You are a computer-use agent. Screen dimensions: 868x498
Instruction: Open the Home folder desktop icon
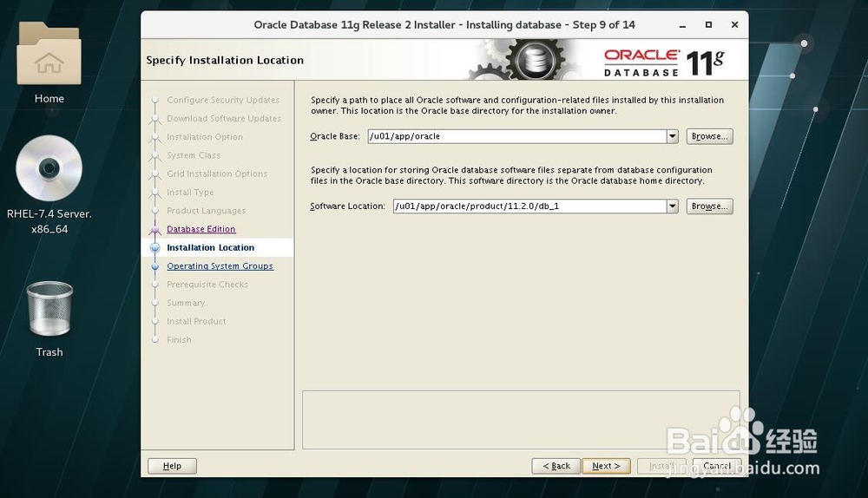click(x=49, y=54)
